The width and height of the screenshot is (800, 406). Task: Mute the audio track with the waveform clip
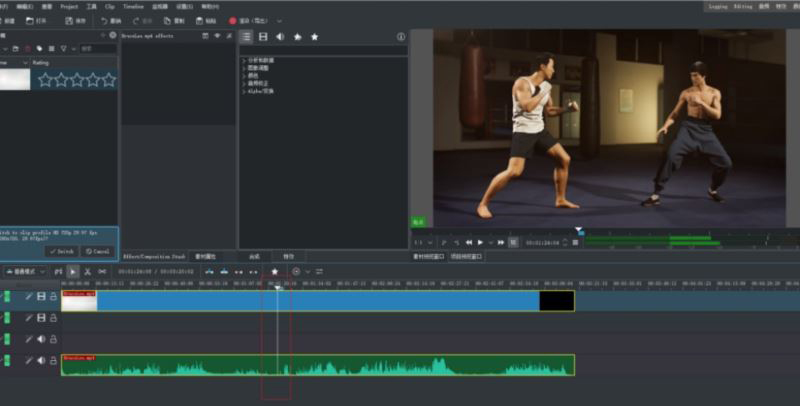tap(41, 361)
